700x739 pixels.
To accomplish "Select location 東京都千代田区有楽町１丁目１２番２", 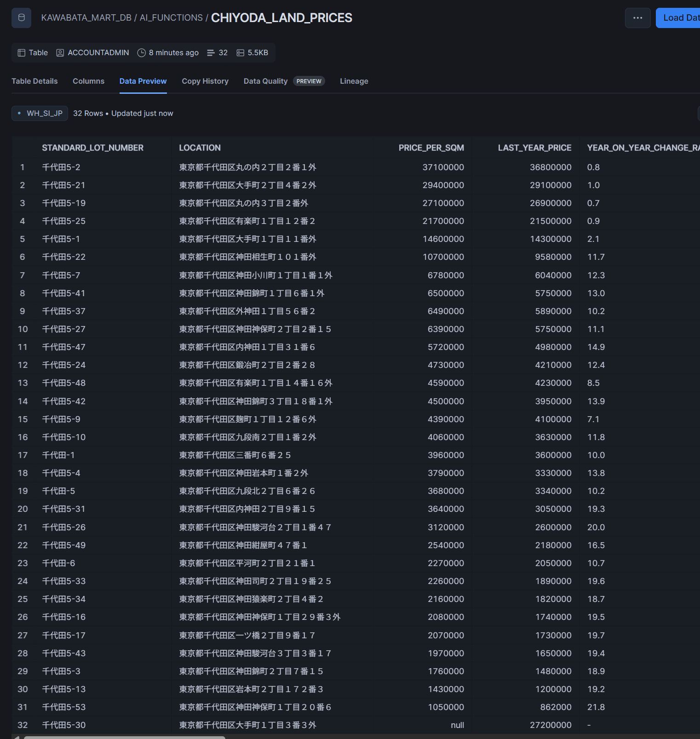I will [247, 221].
